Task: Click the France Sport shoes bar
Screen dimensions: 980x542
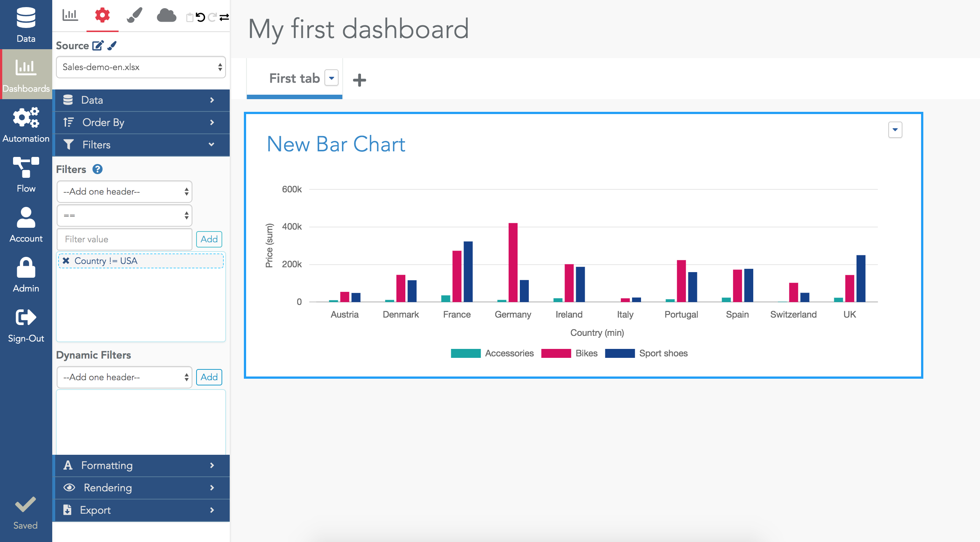Action: point(468,272)
